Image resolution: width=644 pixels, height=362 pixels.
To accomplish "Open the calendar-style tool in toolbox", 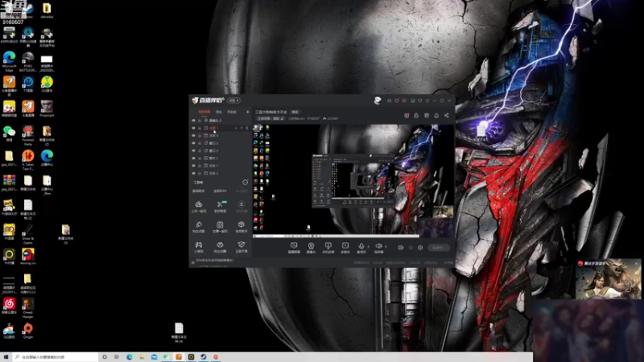I will click(x=220, y=227).
